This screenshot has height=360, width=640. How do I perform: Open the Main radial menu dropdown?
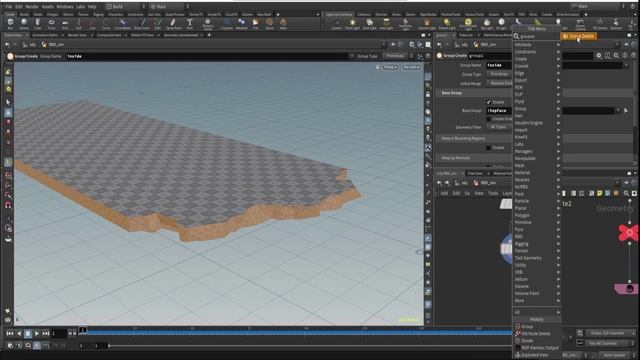click(169, 7)
